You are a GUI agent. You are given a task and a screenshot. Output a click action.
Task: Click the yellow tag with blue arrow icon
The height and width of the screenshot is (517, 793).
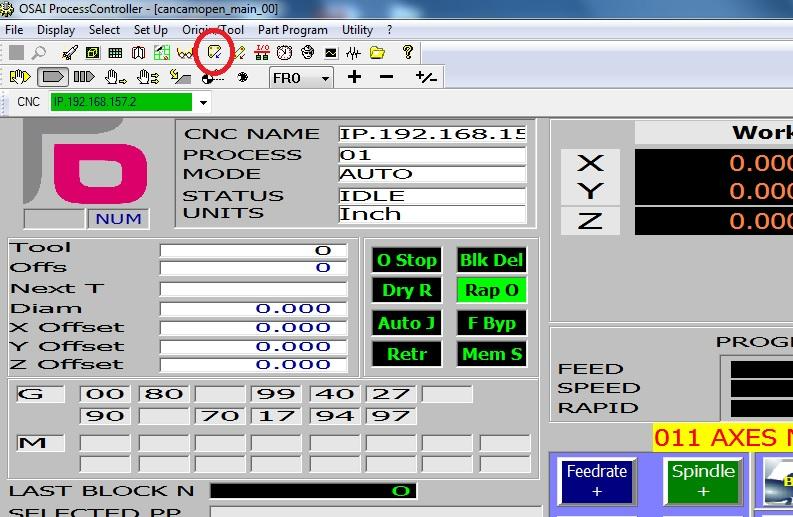[x=214, y=52]
